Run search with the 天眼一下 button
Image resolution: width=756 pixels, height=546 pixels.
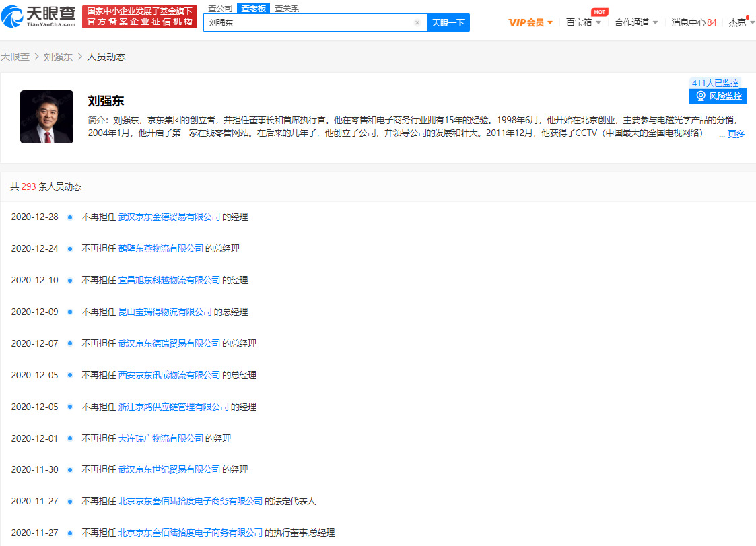(448, 23)
